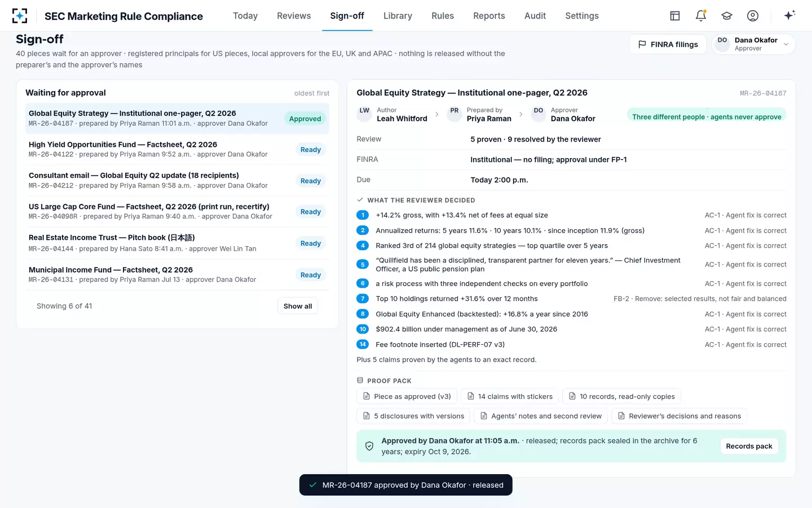The height and width of the screenshot is (508, 812).
Task: Open the Reports tab
Action: 489,16
